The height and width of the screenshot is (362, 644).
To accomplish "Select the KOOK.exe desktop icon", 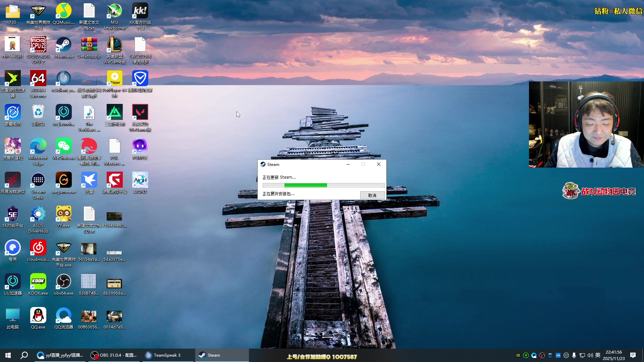I will pyautogui.click(x=38, y=282).
